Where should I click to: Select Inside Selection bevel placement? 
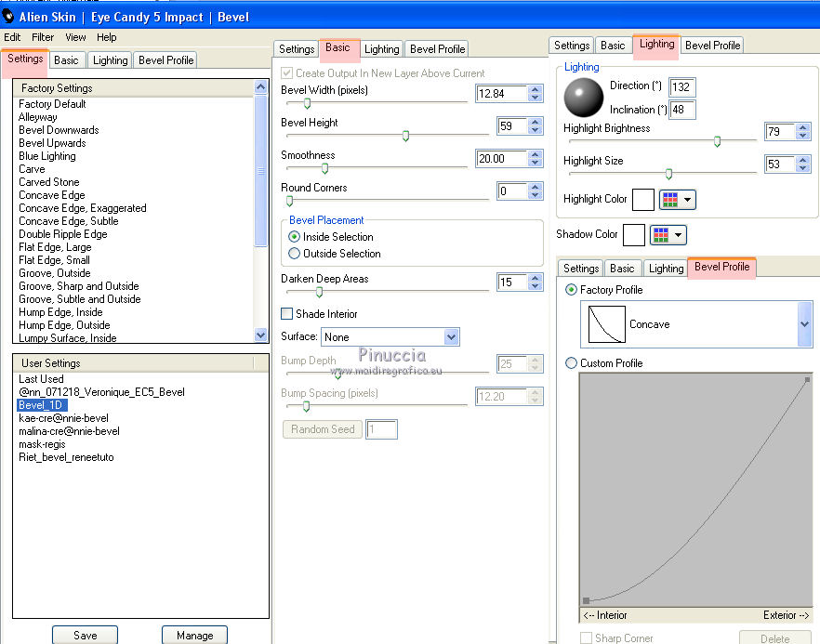[x=295, y=237]
